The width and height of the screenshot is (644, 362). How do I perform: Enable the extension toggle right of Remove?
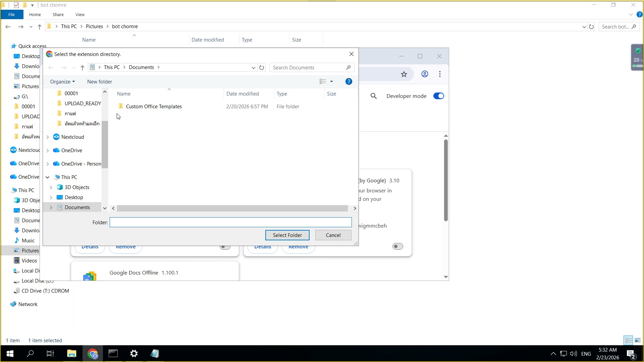point(397,247)
